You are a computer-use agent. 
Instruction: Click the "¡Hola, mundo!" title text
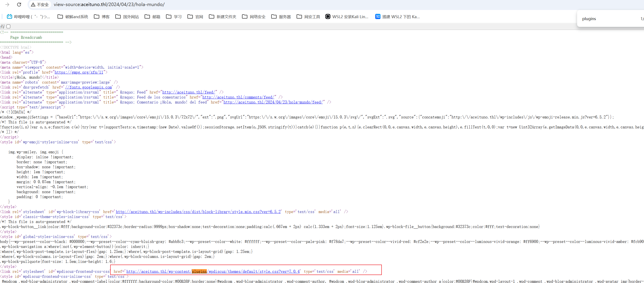click(x=28, y=77)
